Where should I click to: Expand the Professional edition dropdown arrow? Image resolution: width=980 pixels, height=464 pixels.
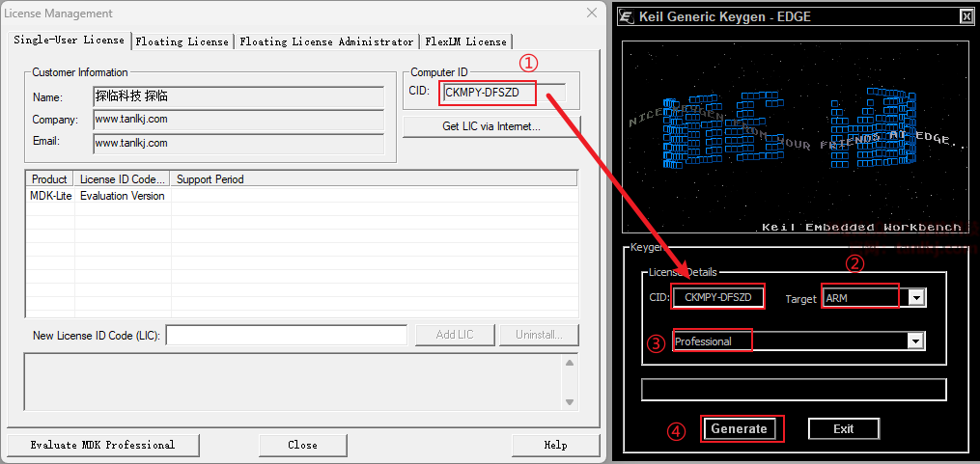click(915, 341)
